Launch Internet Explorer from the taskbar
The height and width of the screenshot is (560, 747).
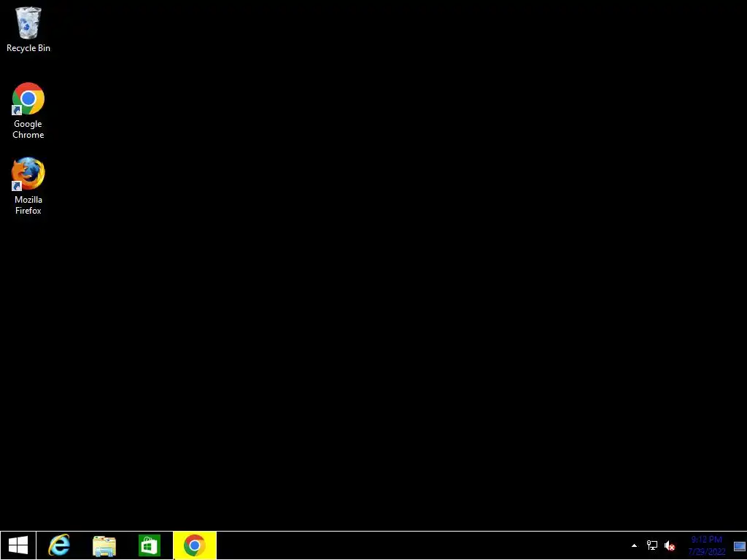point(59,545)
